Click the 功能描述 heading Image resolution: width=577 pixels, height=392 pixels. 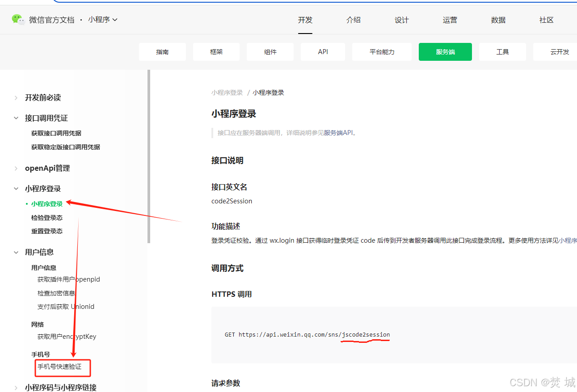click(x=226, y=226)
